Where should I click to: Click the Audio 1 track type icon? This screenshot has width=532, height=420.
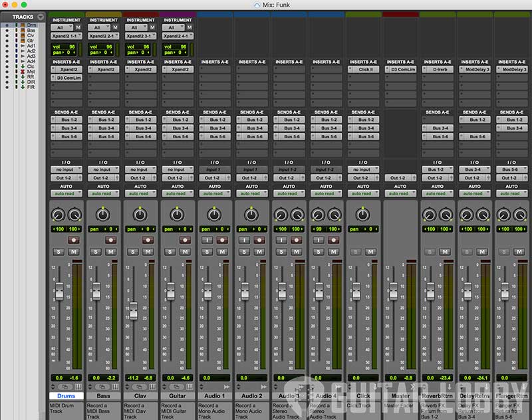coord(227,387)
